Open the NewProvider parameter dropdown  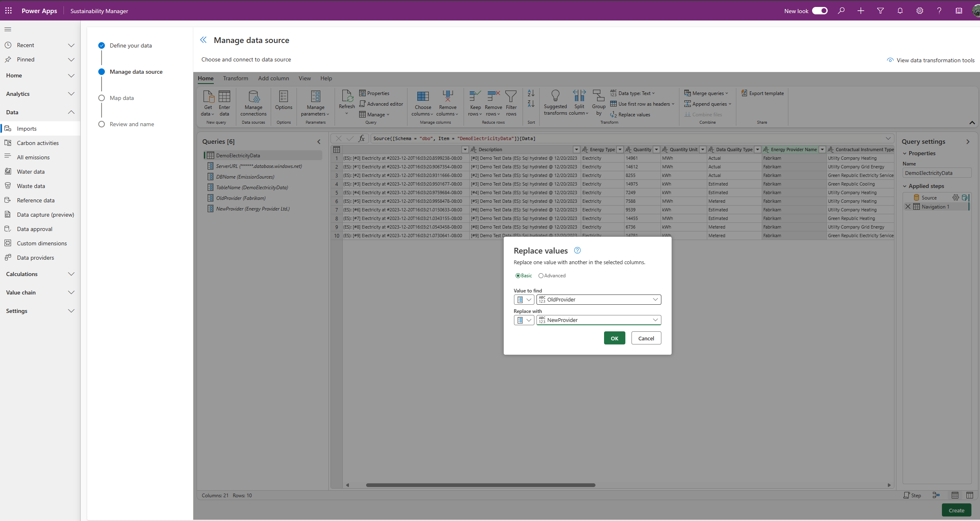(599, 320)
